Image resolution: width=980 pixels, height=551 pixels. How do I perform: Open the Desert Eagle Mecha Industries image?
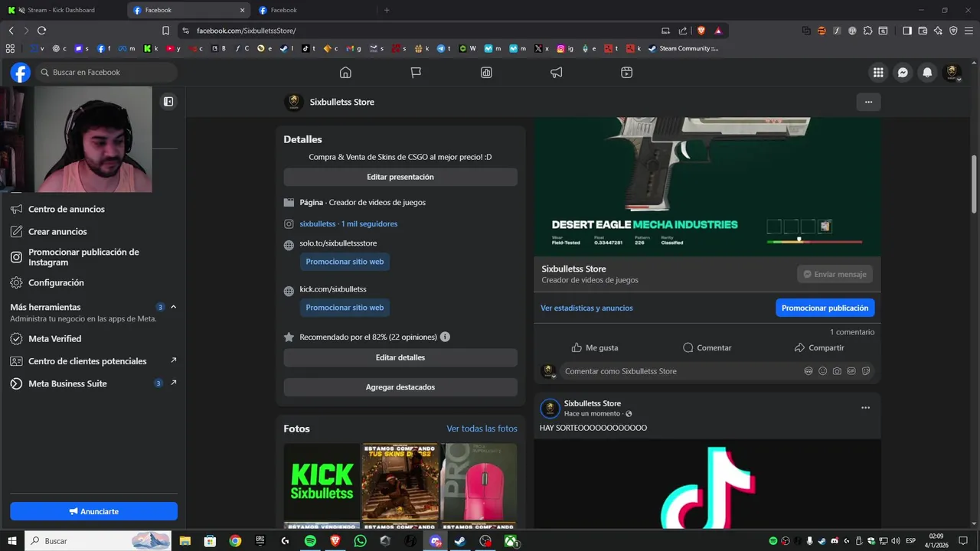pos(707,187)
